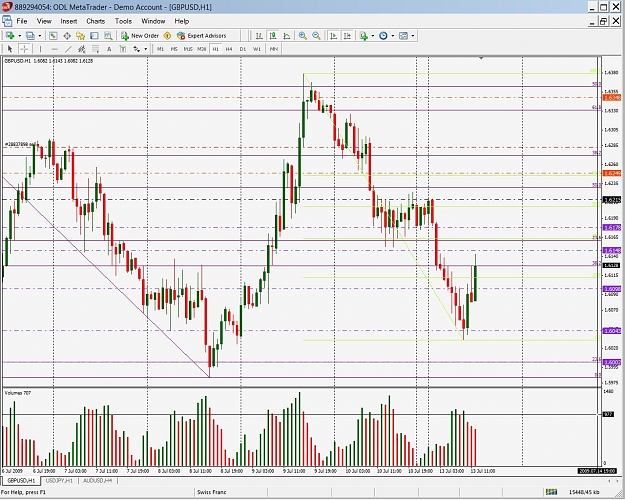Open the New Chart dropdown arrow
Viewport: 625px width, 500px height.
click(x=19, y=36)
